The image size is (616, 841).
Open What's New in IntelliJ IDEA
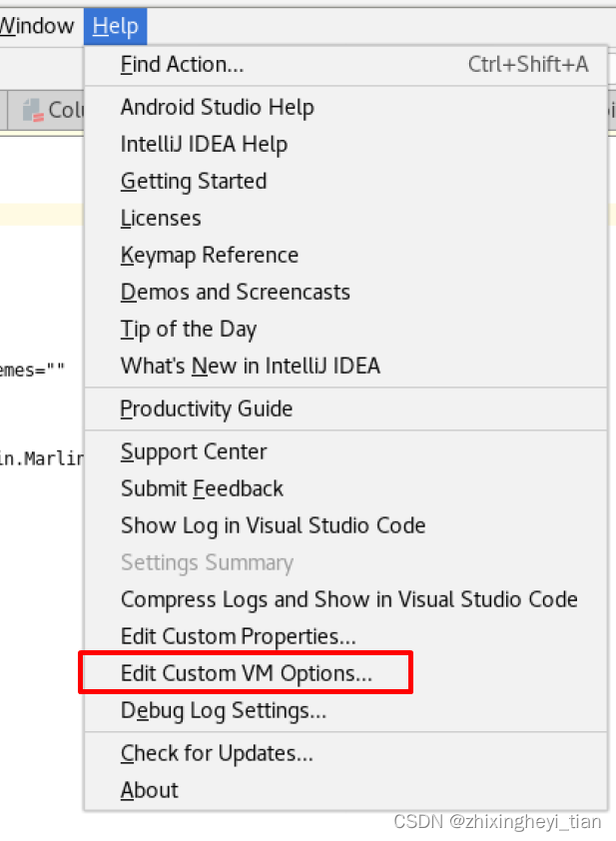pos(345,367)
